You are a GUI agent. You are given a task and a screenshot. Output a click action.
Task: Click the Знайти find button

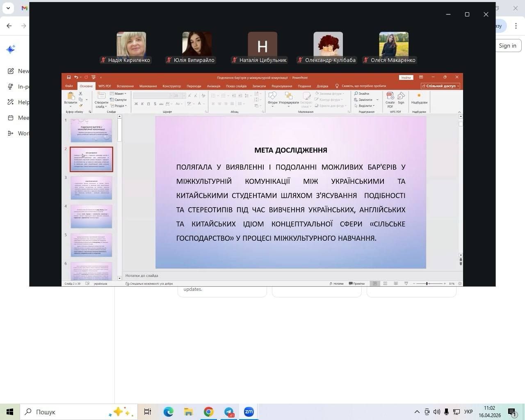[362, 94]
